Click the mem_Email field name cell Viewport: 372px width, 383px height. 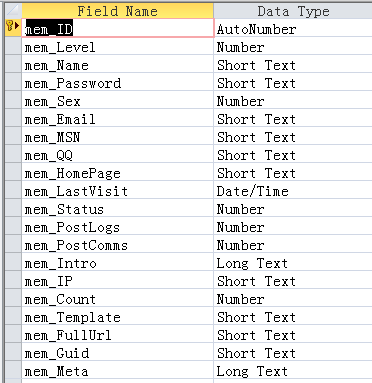tap(118, 118)
